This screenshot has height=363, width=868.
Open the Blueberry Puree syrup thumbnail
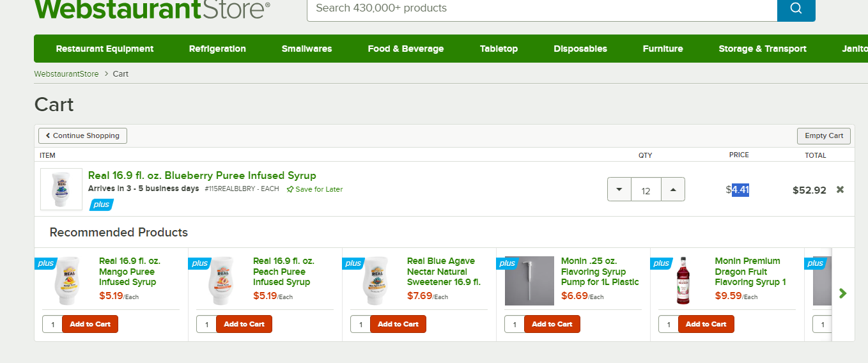(61, 189)
